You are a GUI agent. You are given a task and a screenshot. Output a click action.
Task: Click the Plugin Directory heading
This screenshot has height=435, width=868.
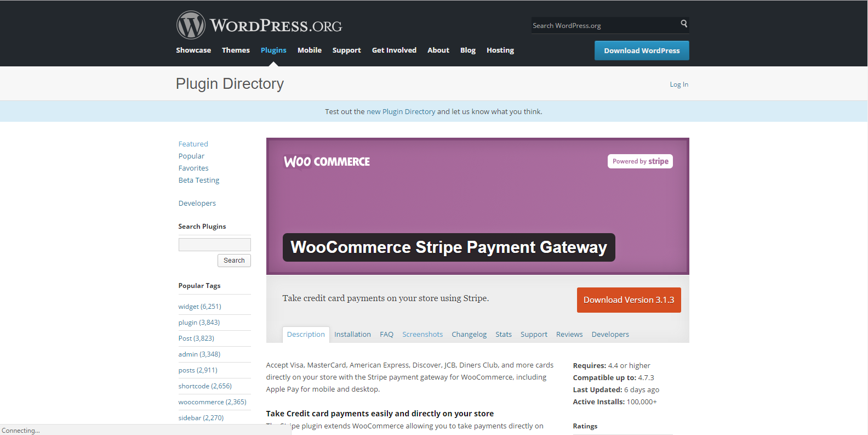click(230, 83)
